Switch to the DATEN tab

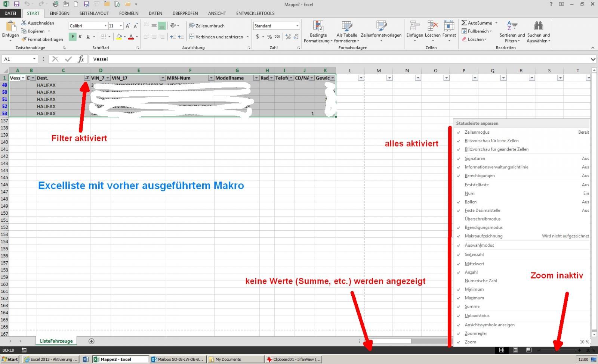155,13
